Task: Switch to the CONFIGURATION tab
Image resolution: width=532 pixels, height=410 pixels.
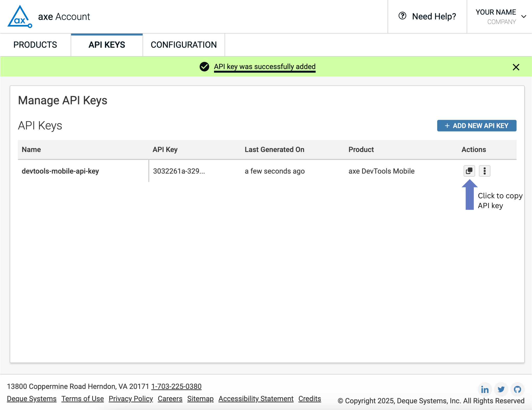Action: [184, 45]
